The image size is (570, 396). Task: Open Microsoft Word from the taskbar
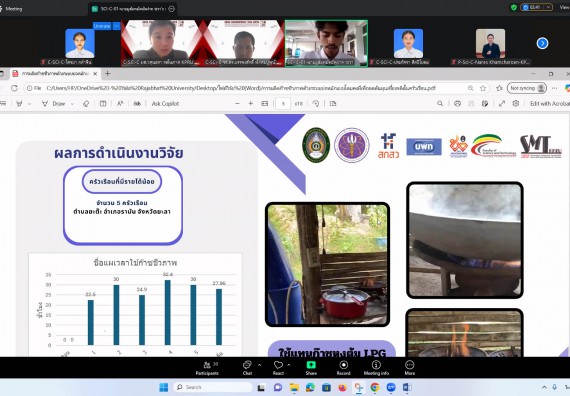407,387
